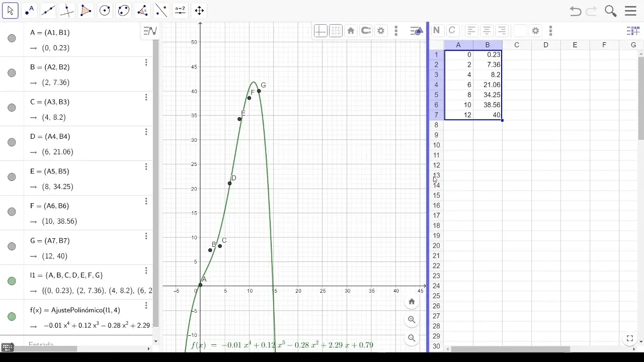Click the search magnifier icon
644x362 pixels.
[x=610, y=11]
